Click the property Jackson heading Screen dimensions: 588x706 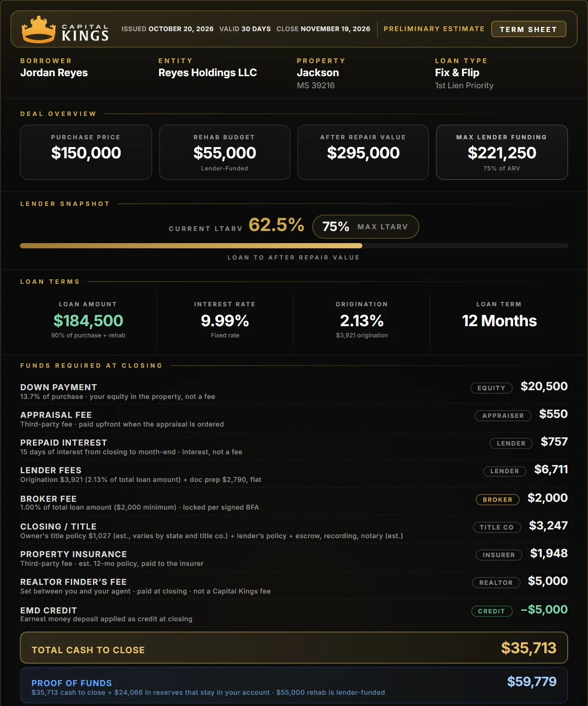click(318, 73)
